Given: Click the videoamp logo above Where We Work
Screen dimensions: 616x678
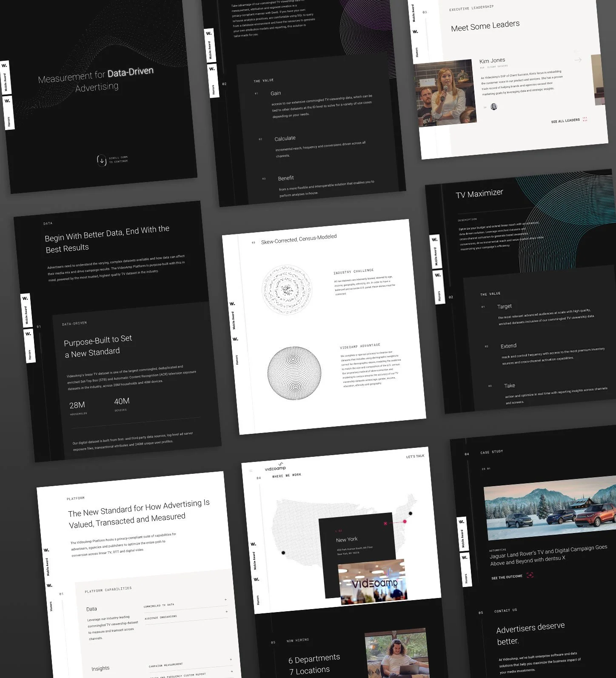Looking at the screenshot, I should 276,467.
